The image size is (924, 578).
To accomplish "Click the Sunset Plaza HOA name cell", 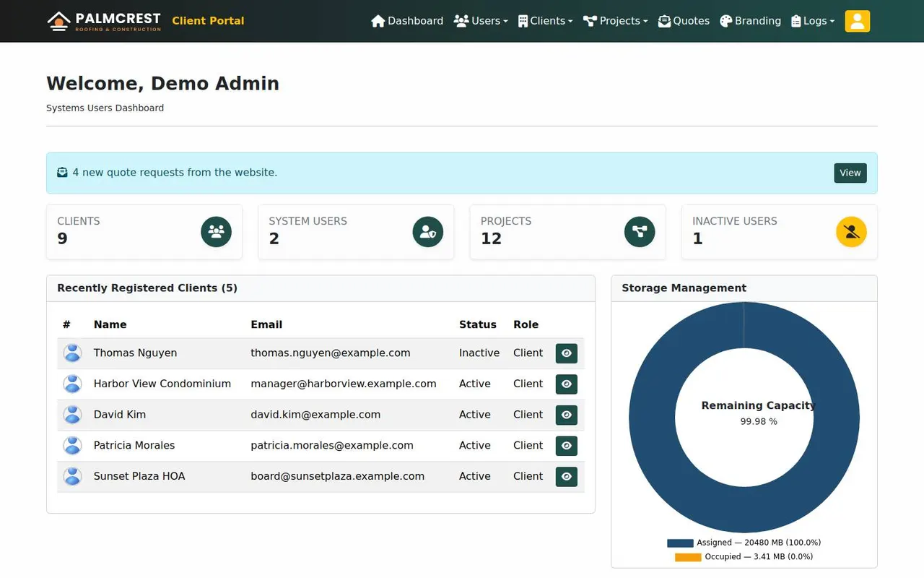I will (139, 476).
